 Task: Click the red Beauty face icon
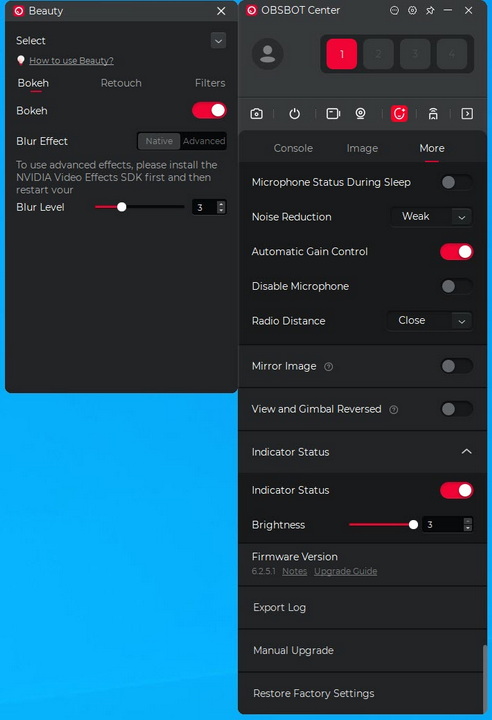point(399,113)
